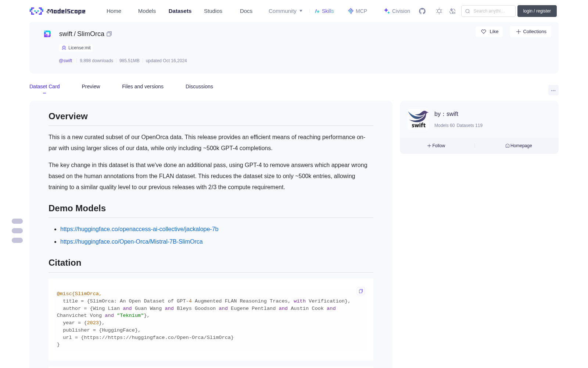
Task: Open swift's Homepage link
Action: pyautogui.click(x=519, y=146)
